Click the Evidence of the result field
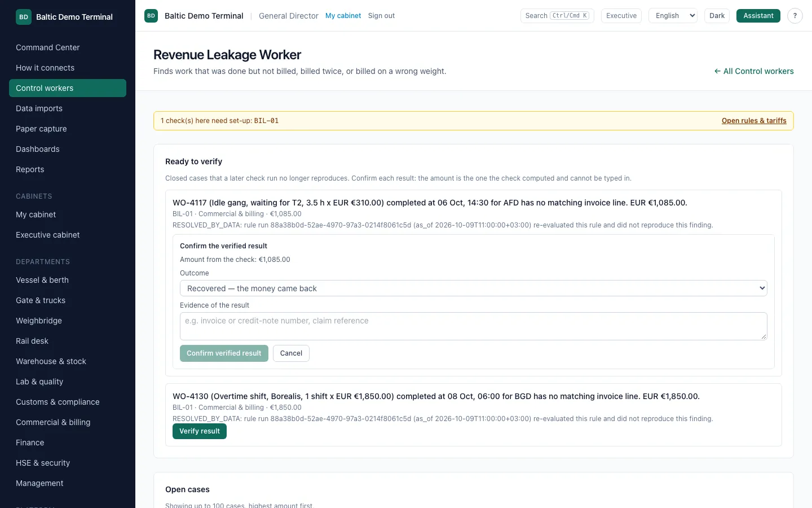The width and height of the screenshot is (812, 508). [x=474, y=326]
